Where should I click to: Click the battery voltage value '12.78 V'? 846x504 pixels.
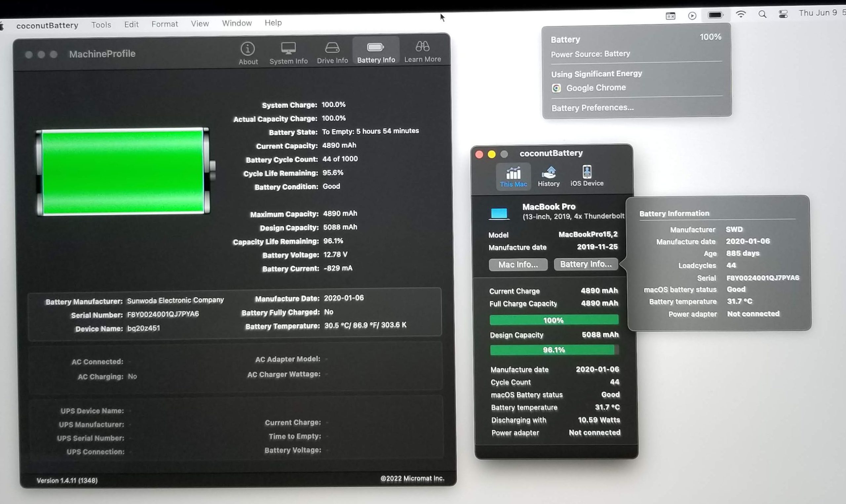(x=335, y=255)
